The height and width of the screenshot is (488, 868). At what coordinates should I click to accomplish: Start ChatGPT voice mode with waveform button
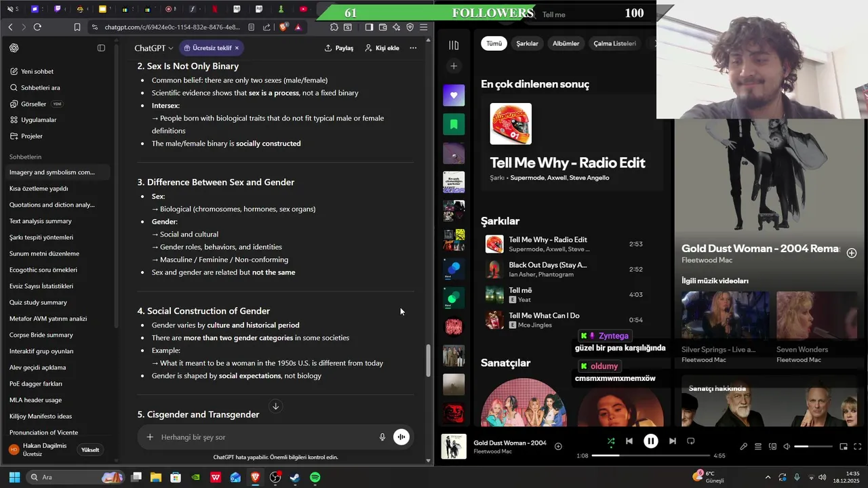point(401,437)
